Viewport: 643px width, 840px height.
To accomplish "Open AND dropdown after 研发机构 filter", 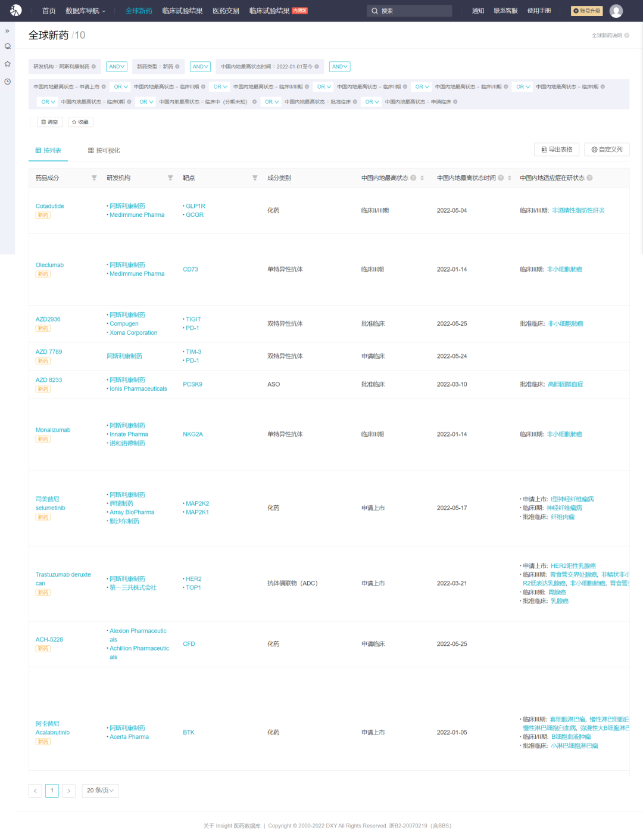I will click(x=117, y=67).
